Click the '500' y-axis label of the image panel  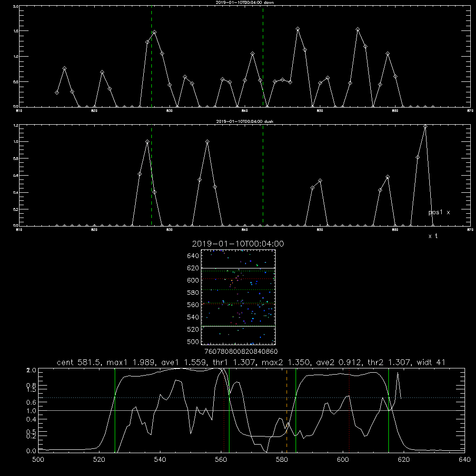(x=193, y=342)
